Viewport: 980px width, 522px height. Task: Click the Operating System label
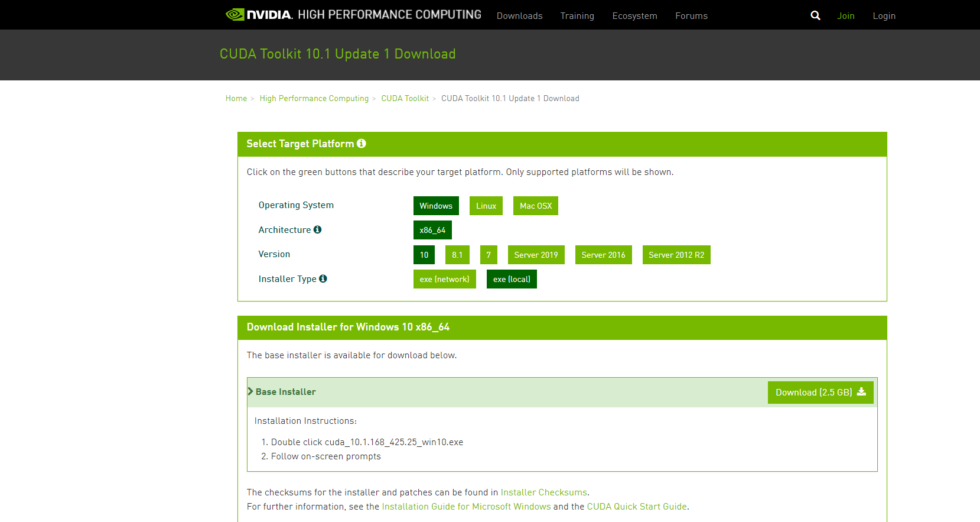point(296,205)
